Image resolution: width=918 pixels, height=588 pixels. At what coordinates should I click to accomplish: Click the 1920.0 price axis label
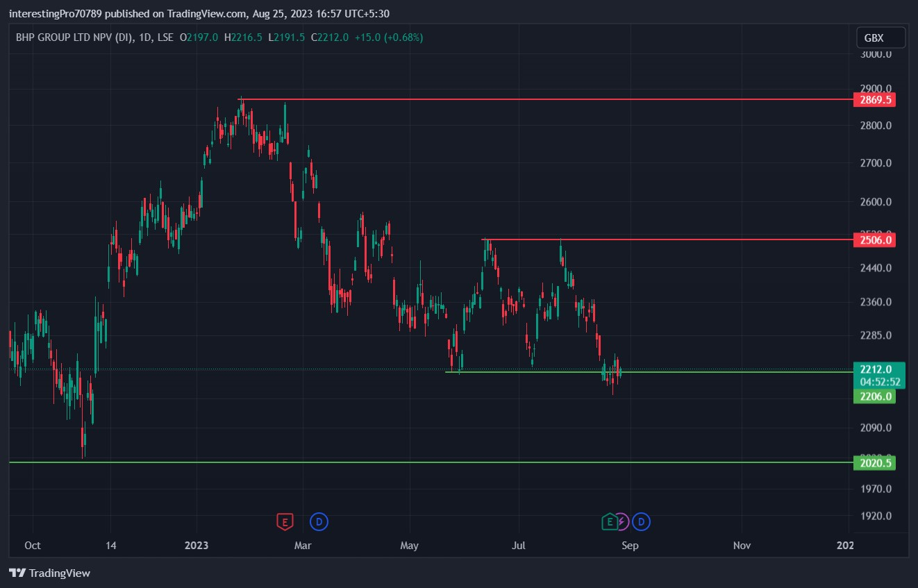coord(876,516)
